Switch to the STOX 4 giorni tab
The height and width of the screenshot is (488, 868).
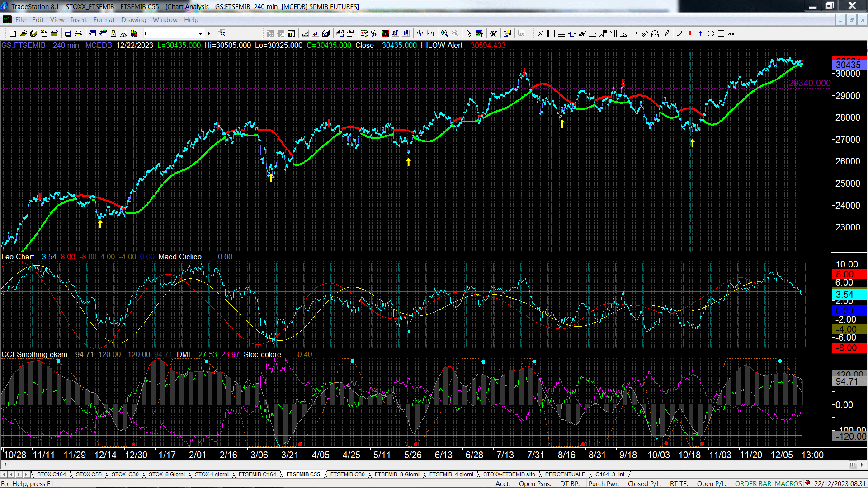click(x=212, y=474)
